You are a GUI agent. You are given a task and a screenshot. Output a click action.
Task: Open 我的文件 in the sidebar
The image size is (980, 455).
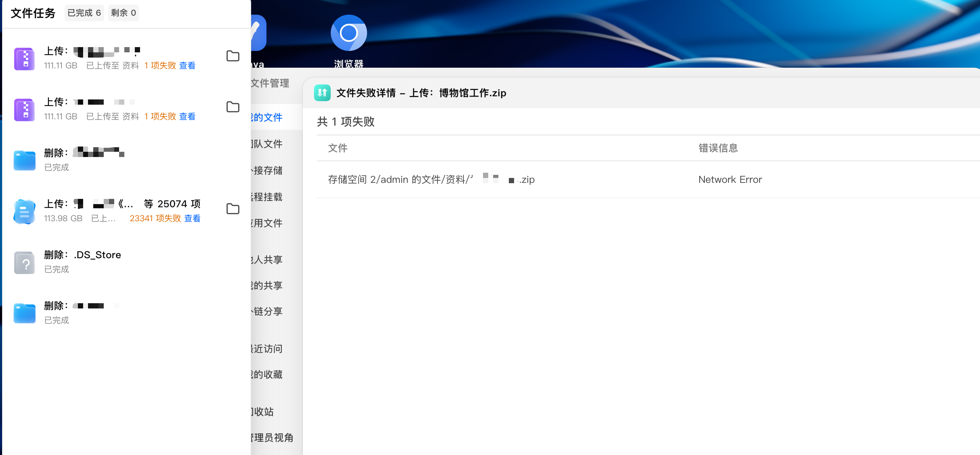266,117
